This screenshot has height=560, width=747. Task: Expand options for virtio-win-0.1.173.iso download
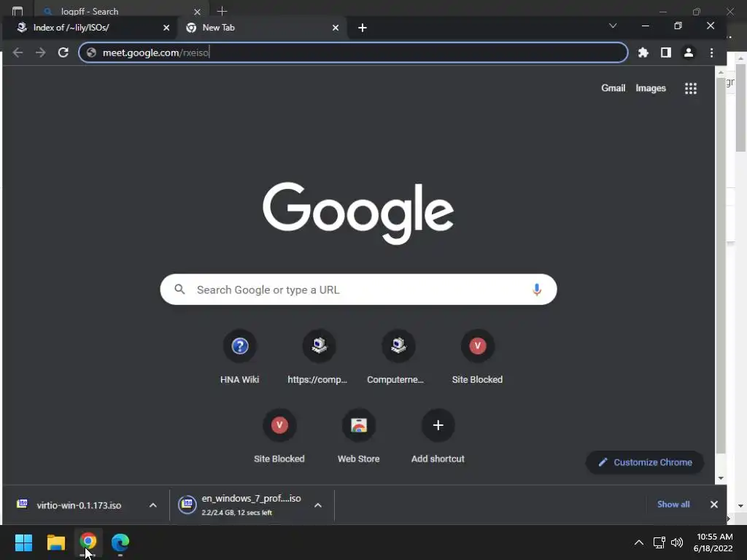click(x=153, y=505)
